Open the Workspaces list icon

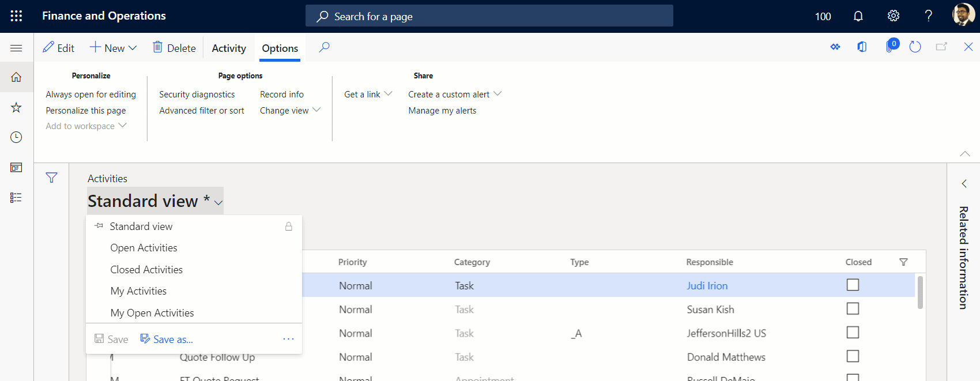pyautogui.click(x=16, y=167)
